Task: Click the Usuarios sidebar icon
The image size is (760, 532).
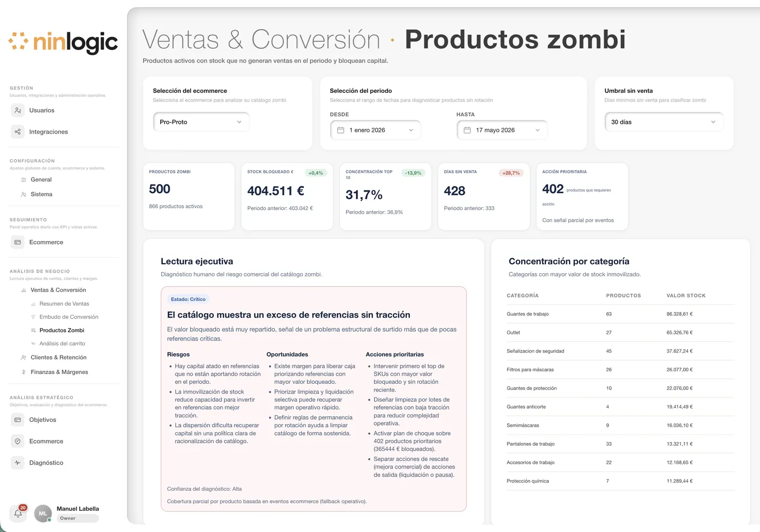Action: [17, 110]
